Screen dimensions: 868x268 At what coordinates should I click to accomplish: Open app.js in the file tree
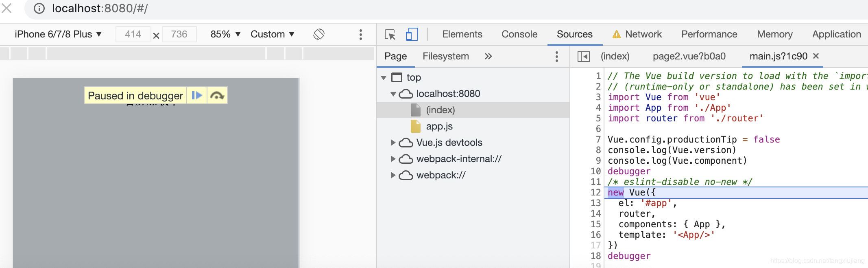pos(439,126)
